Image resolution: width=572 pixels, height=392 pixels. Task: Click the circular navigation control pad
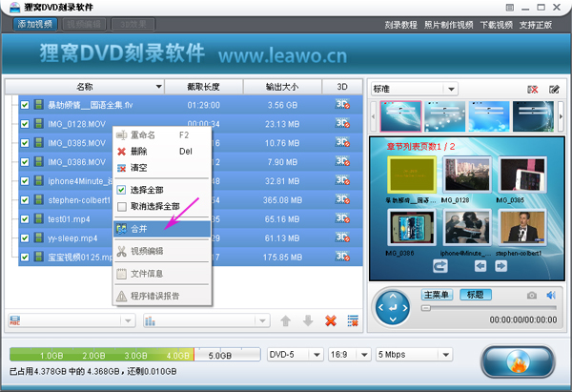coord(393,308)
